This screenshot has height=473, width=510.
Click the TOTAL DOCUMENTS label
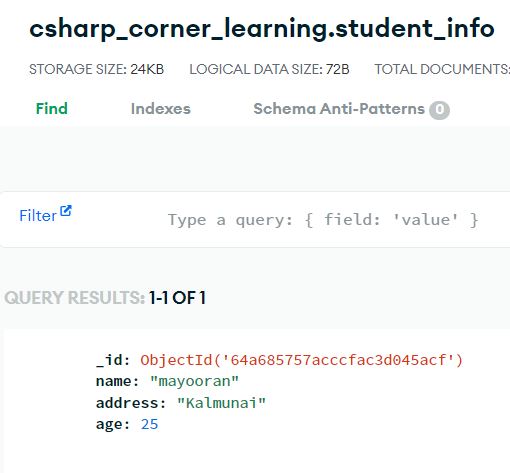(x=442, y=69)
